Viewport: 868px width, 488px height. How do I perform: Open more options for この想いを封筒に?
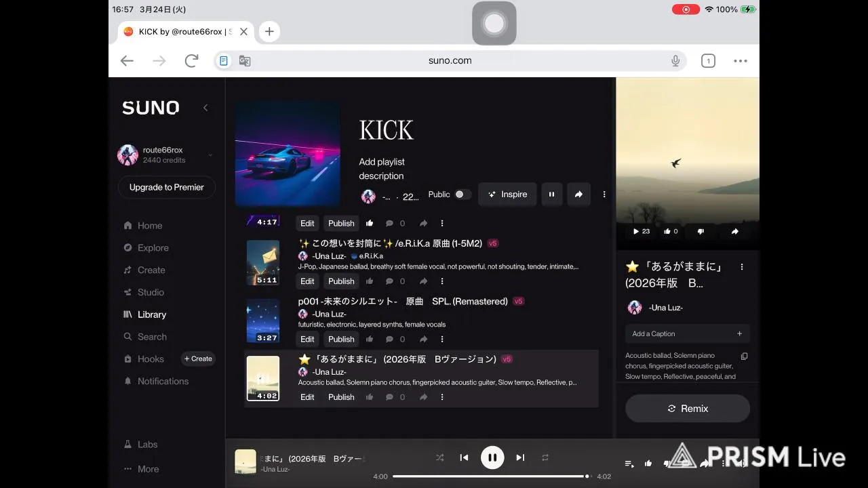click(442, 281)
